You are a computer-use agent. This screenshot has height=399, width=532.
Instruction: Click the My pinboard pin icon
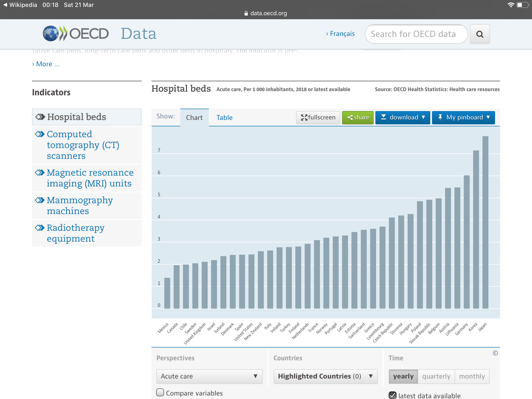tap(440, 117)
